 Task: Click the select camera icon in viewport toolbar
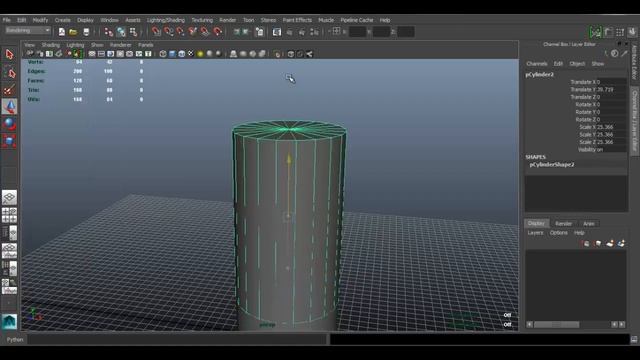pyautogui.click(x=30, y=53)
